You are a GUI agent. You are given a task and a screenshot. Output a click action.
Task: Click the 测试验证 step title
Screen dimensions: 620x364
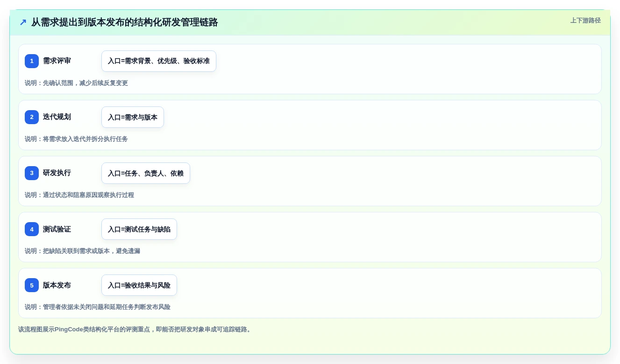coord(57,229)
